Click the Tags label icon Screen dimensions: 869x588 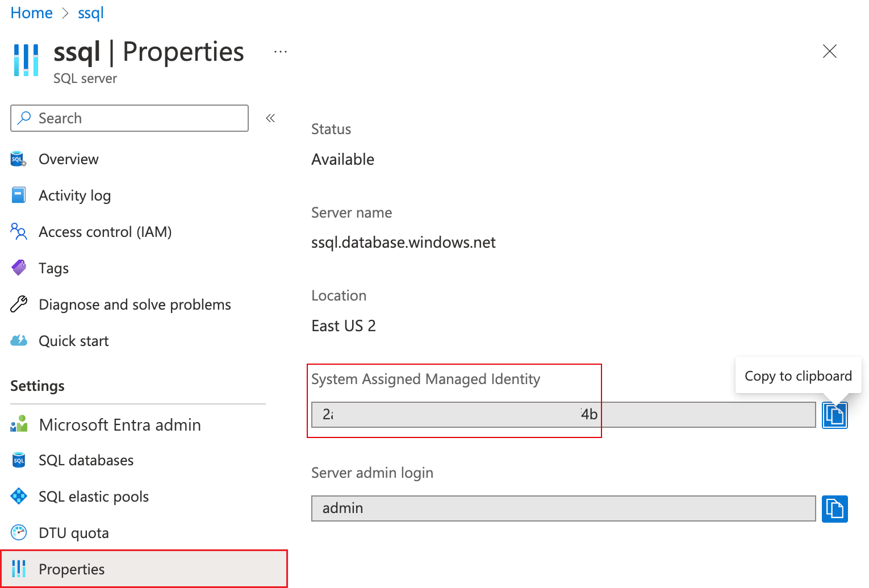tap(18, 268)
